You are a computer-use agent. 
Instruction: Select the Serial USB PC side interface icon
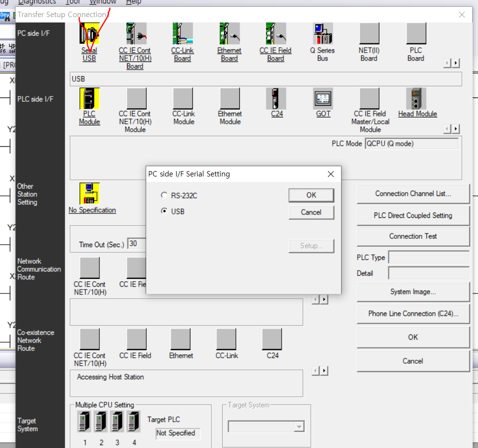(x=89, y=33)
